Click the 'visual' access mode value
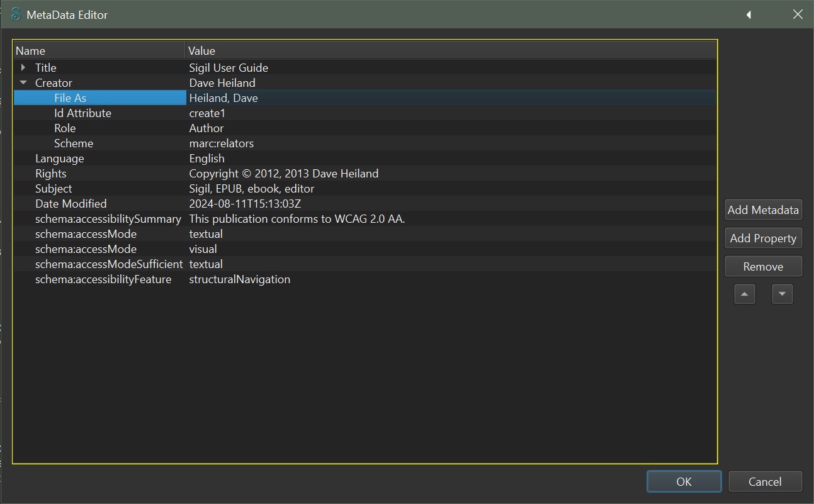 203,249
